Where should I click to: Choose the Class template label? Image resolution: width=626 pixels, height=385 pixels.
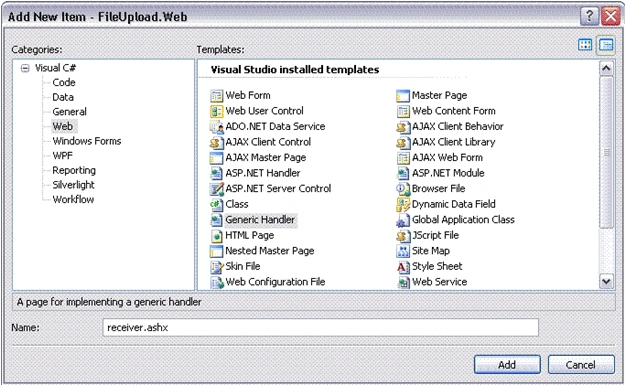(x=237, y=204)
